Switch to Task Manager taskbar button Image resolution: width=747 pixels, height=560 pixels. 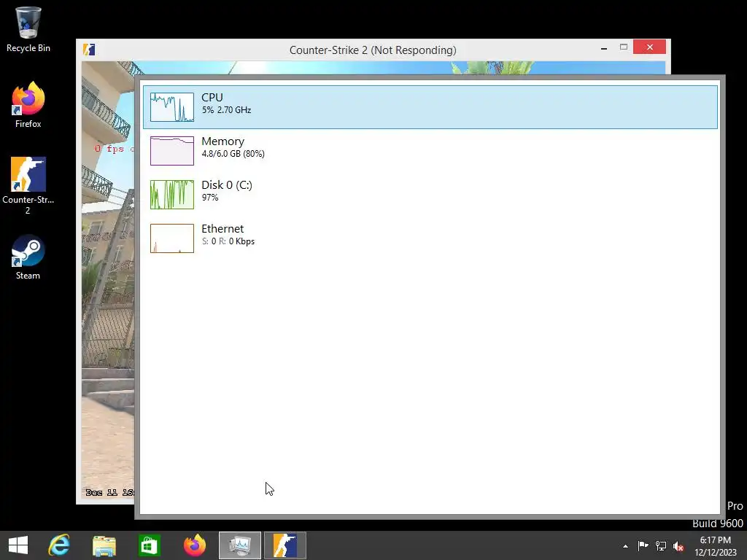tap(239, 545)
